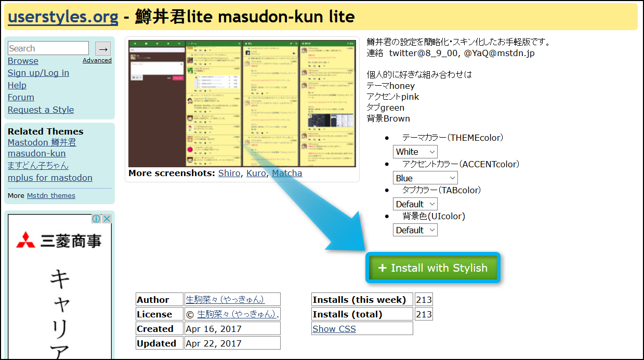
Task: Expand the UIcolor background Default dropdown
Action: [x=415, y=230]
